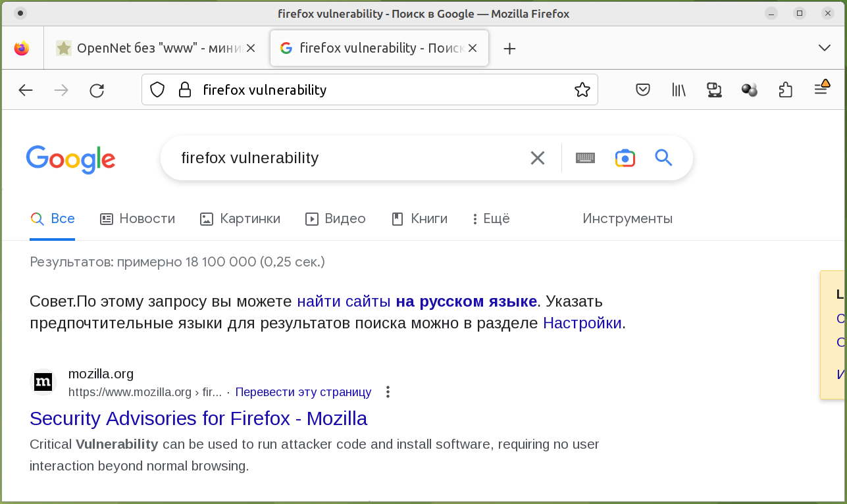
Task: Expand the Ещё search filters menu
Action: tap(491, 218)
